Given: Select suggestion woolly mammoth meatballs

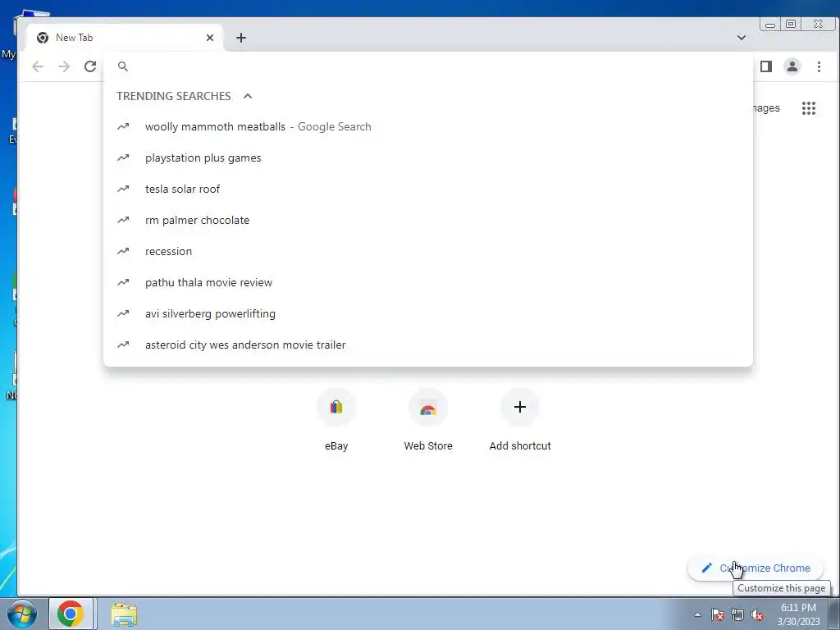Looking at the screenshot, I should coord(428,126).
